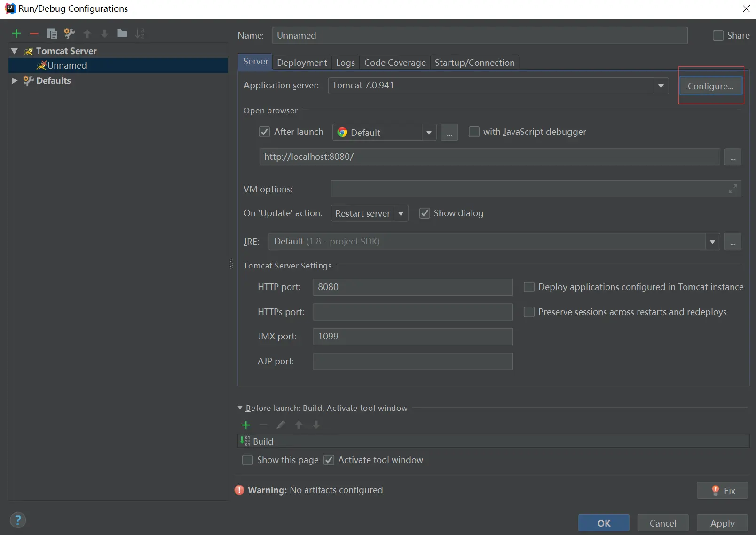Sort configurations alphabetically
Screen dimensions: 756x535
(140, 33)
